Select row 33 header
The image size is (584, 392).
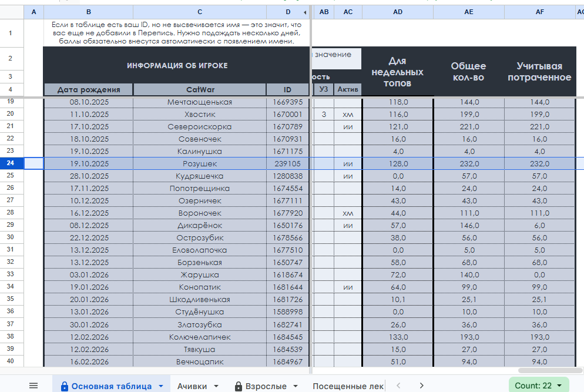click(11, 274)
